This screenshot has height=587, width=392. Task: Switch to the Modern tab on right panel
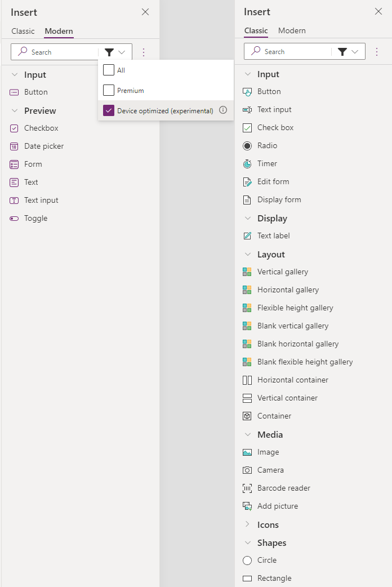[292, 31]
